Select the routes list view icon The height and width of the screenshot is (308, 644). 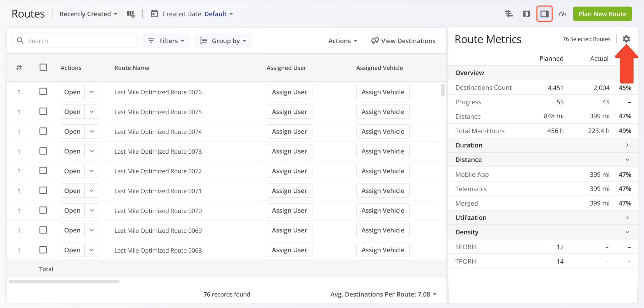pos(508,14)
